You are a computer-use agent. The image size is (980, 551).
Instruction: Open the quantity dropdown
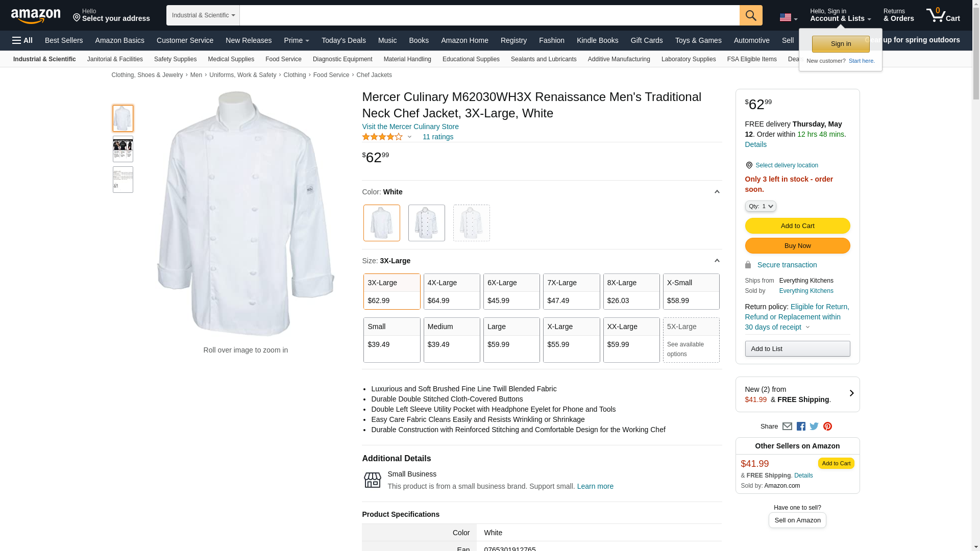tap(761, 206)
